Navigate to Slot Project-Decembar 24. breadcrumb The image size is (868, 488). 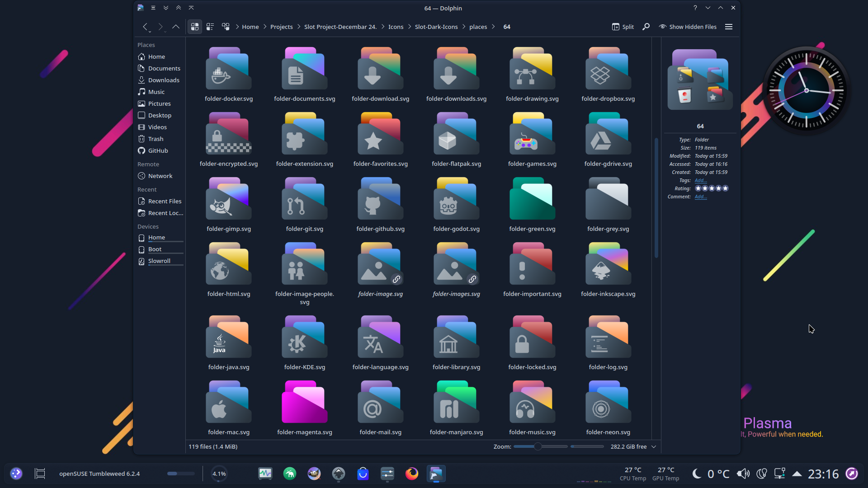tap(340, 27)
